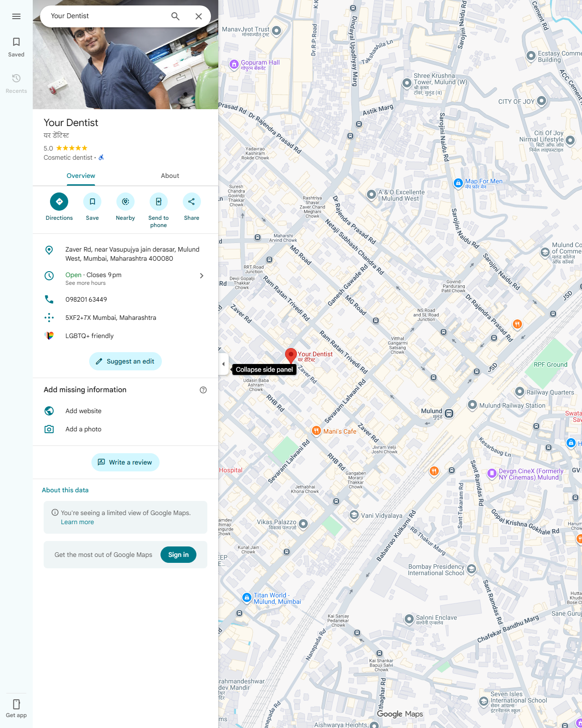582x728 pixels.
Task: Switch to the Overview tab
Action: [x=81, y=176]
